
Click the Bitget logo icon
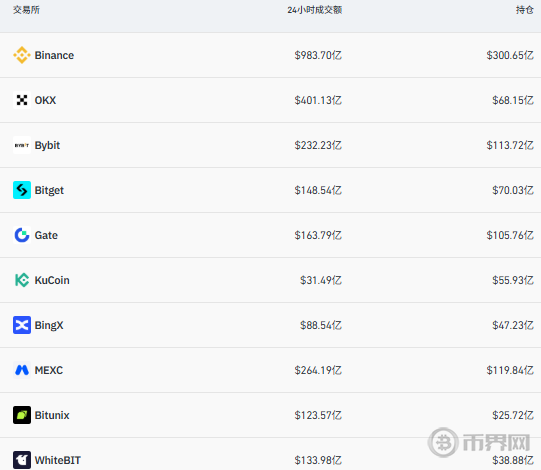(x=22, y=190)
